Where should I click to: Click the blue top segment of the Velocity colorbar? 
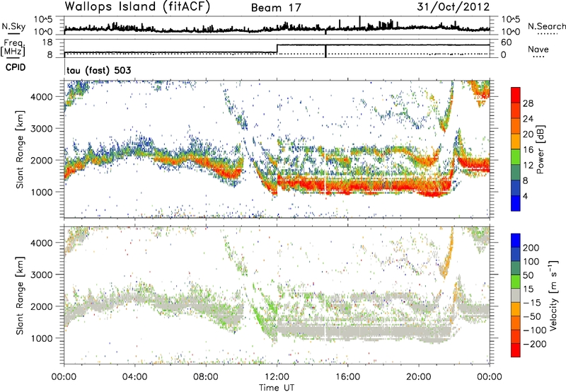tap(516, 241)
